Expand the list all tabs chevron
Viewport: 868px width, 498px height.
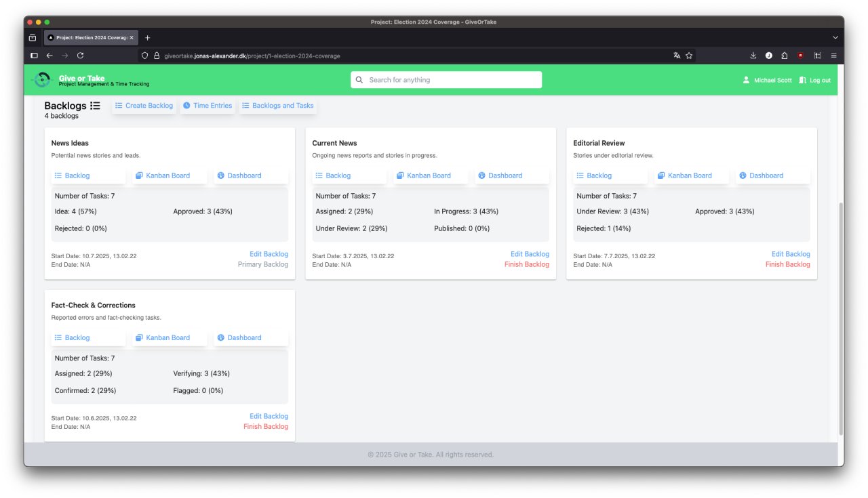tap(835, 37)
